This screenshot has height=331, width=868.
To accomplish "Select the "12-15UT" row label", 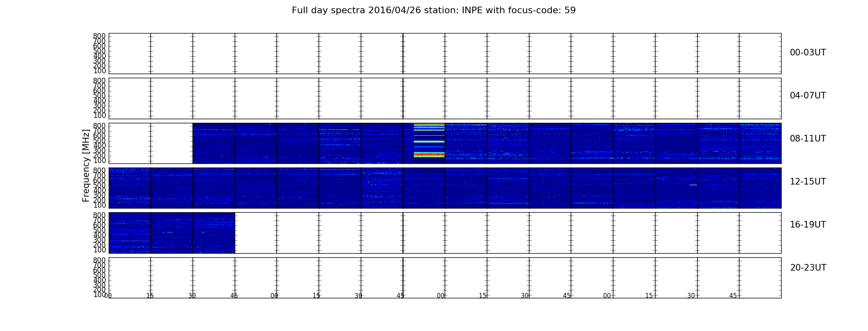I will click(x=808, y=182).
